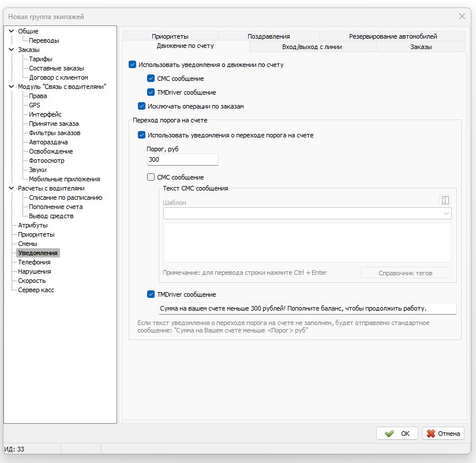Screen dimensions: 476x463
Task: Click the TMDriver message text field
Action: [x=308, y=308]
